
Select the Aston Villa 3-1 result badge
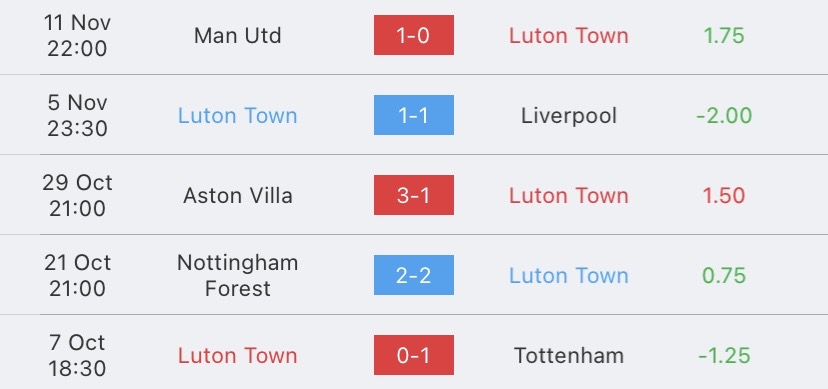tap(413, 195)
